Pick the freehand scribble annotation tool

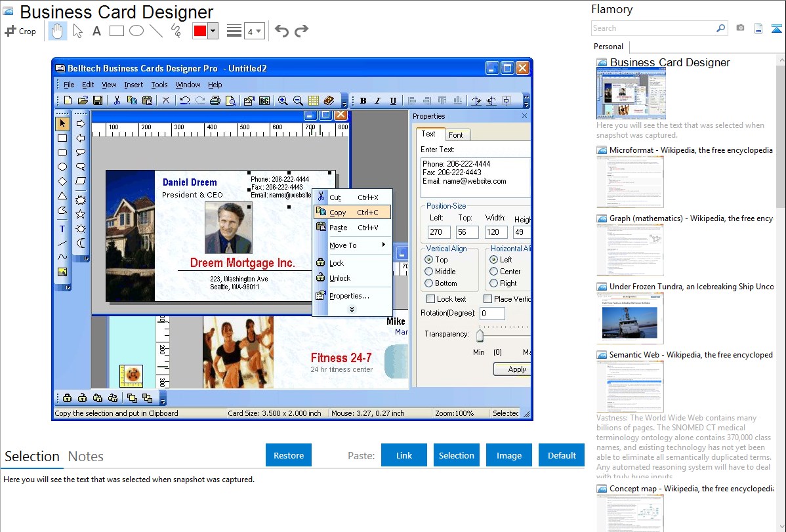point(176,31)
